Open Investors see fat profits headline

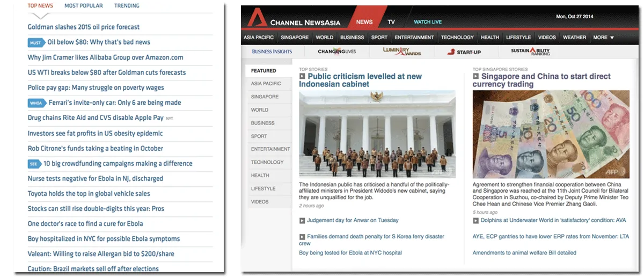coord(96,133)
